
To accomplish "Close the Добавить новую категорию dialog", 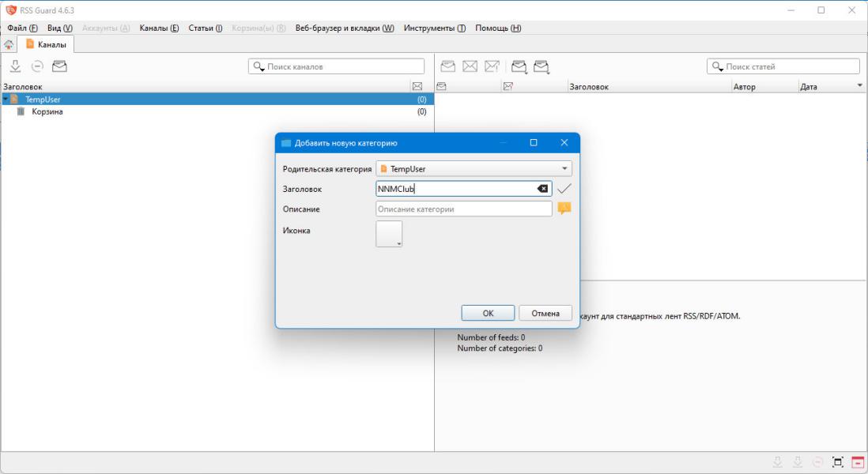I will (564, 143).
